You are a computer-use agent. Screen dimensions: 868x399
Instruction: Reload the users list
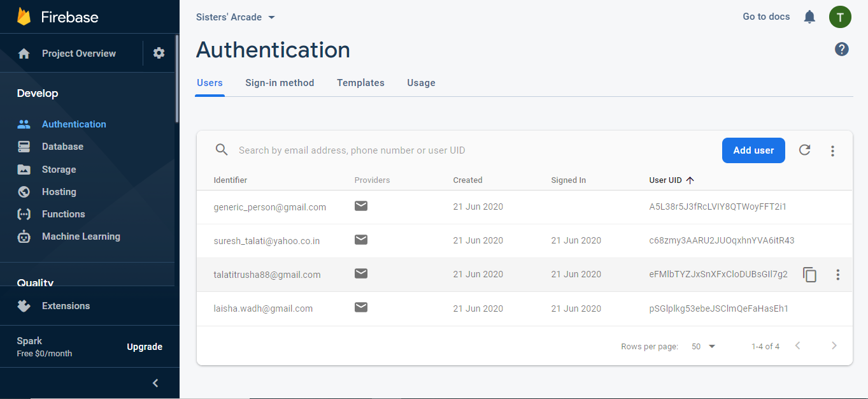tap(805, 150)
